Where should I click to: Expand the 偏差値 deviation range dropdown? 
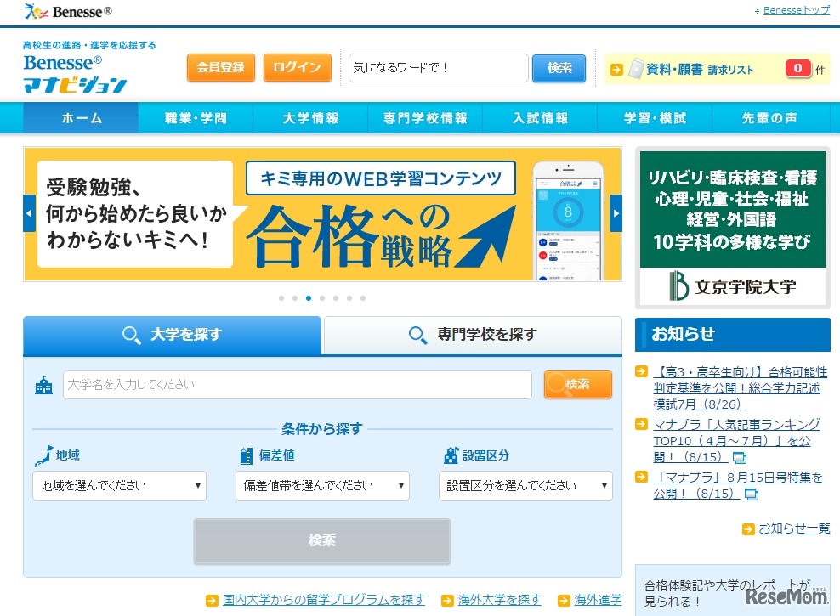click(322, 486)
